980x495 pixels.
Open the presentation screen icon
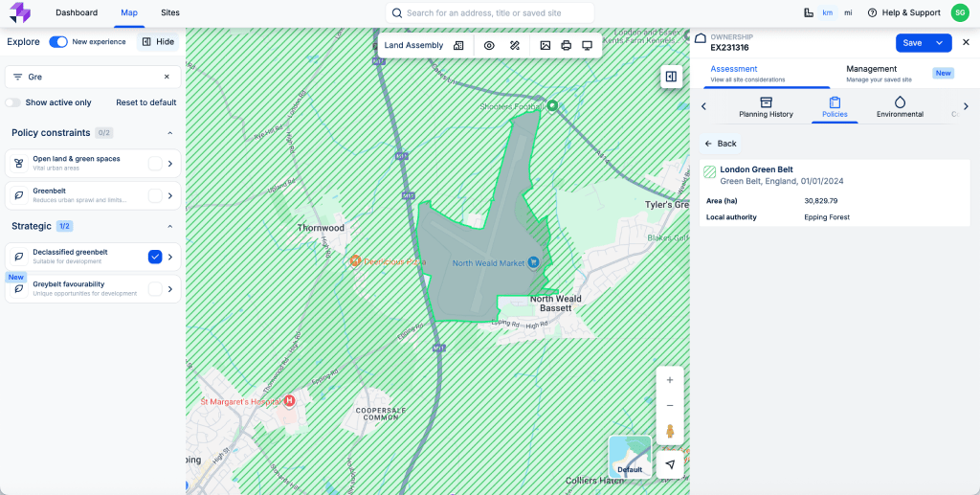[587, 45]
